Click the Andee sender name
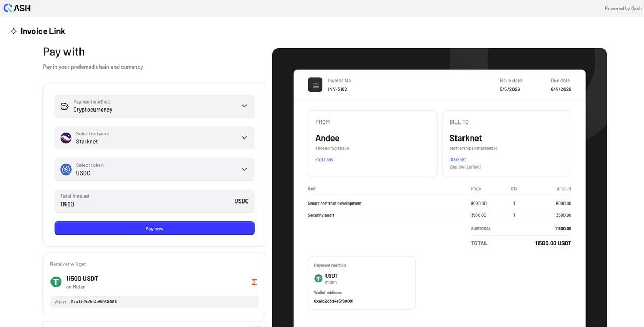Screen dimensions: 644x327 coord(327,138)
